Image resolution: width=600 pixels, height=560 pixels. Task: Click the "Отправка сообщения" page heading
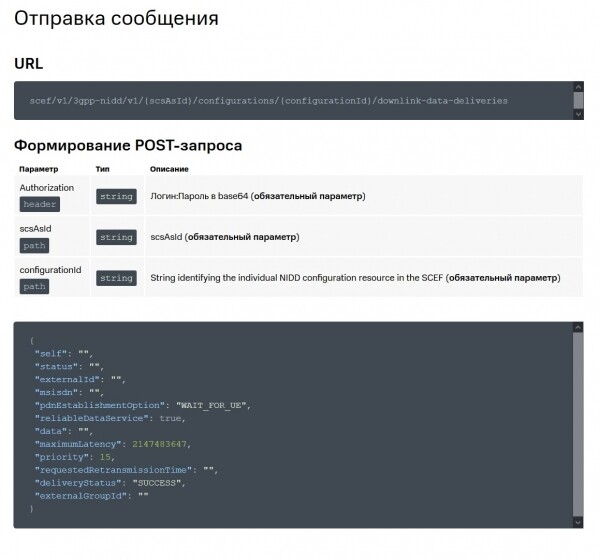point(116,19)
